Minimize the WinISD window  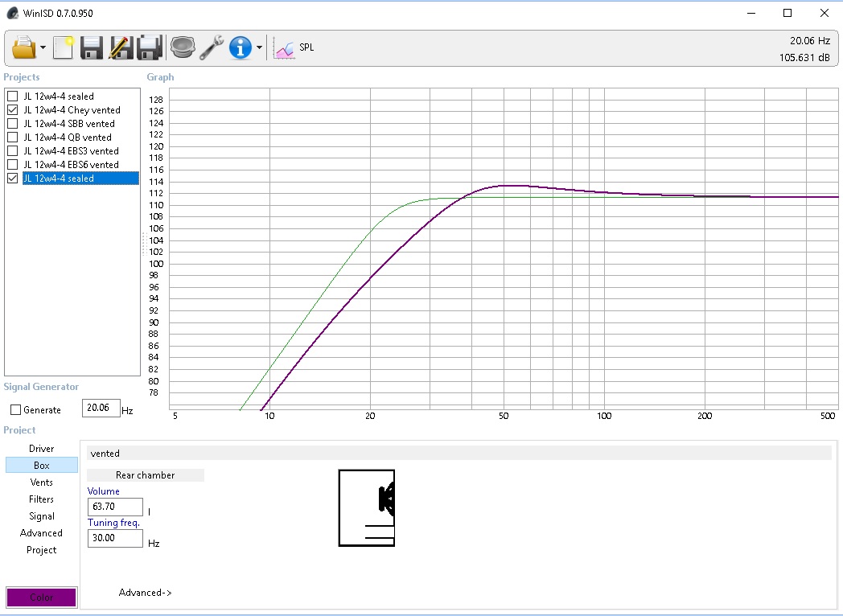pyautogui.click(x=751, y=13)
